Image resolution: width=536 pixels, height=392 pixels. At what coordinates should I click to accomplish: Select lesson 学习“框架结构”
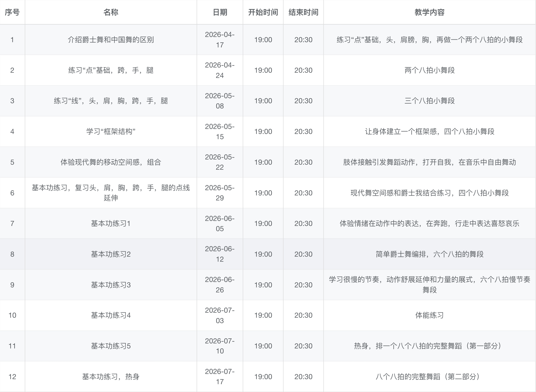click(111, 132)
